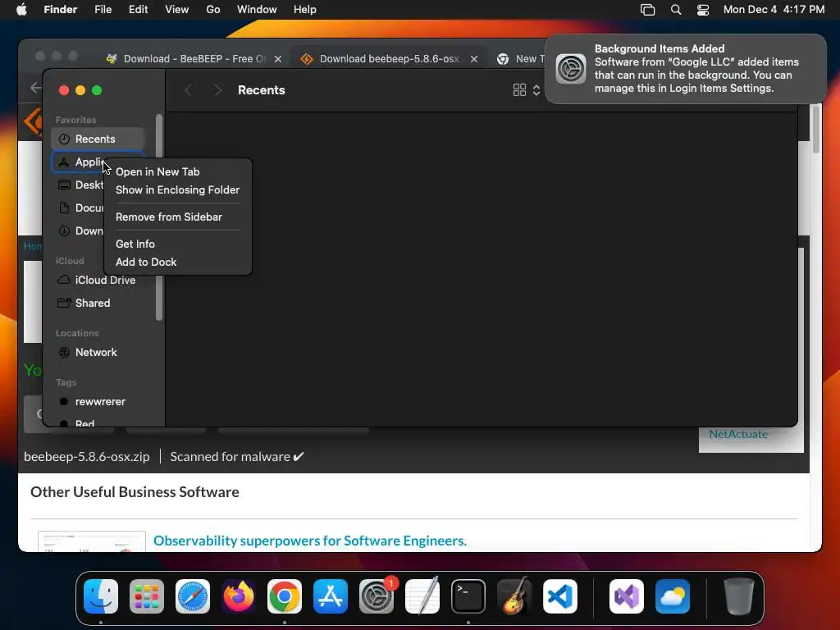Select Recents in the Finder sidebar
This screenshot has width=840, height=630.
pos(98,139)
